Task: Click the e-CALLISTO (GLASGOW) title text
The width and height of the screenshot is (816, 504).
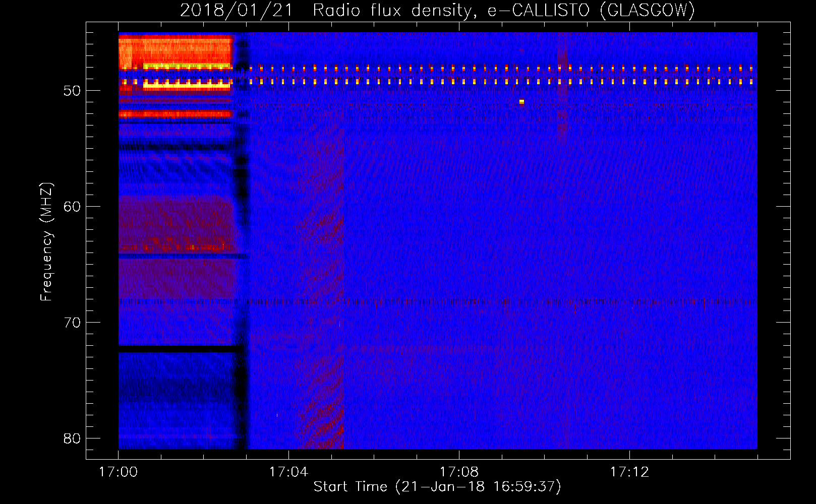Action: 591,11
